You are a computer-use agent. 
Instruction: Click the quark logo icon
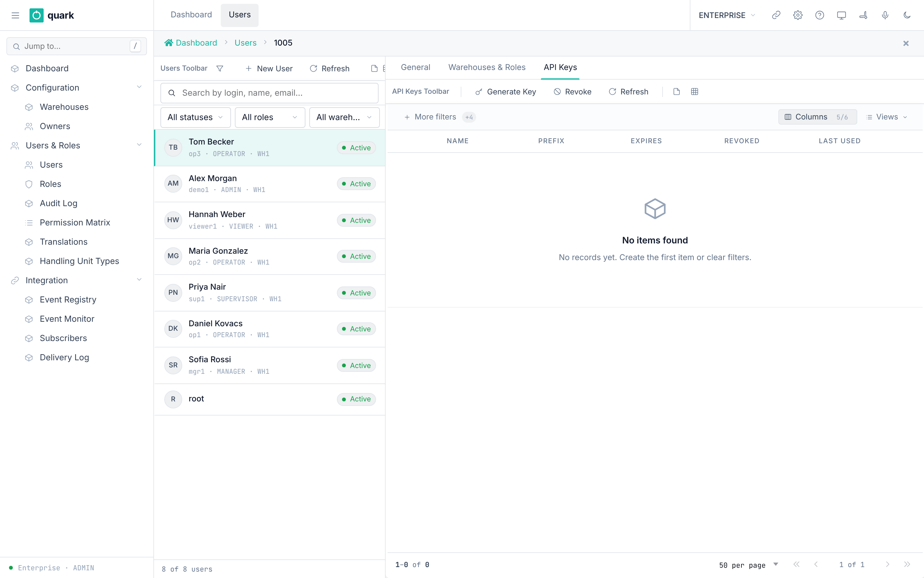click(x=36, y=15)
